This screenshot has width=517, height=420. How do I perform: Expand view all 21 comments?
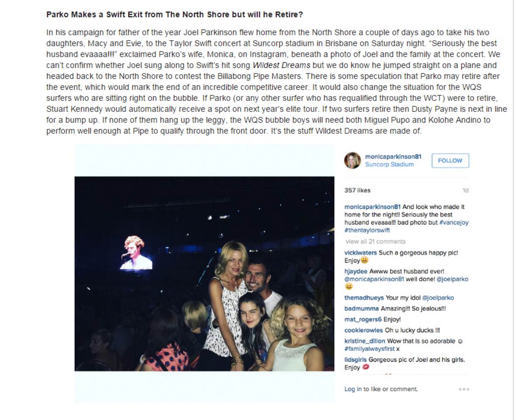coord(376,241)
